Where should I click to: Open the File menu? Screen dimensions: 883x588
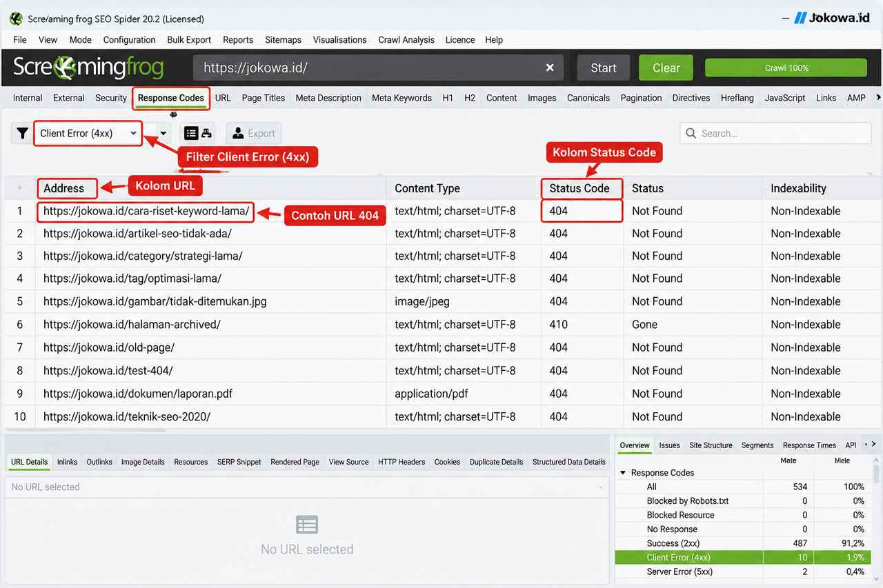[x=20, y=40]
